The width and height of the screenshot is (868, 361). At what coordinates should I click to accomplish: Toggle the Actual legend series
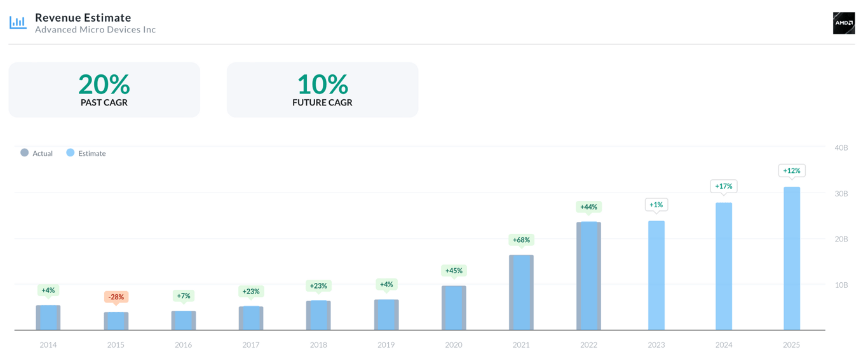tap(37, 153)
